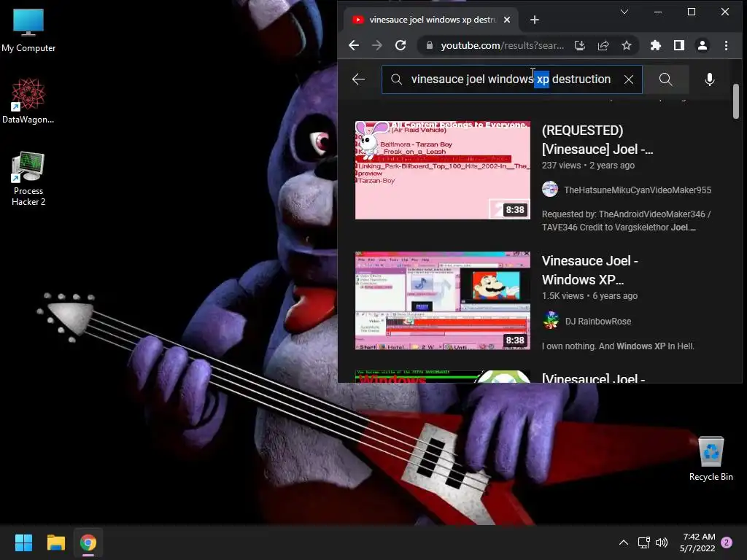Open the taskbar clock and date

pos(697,542)
